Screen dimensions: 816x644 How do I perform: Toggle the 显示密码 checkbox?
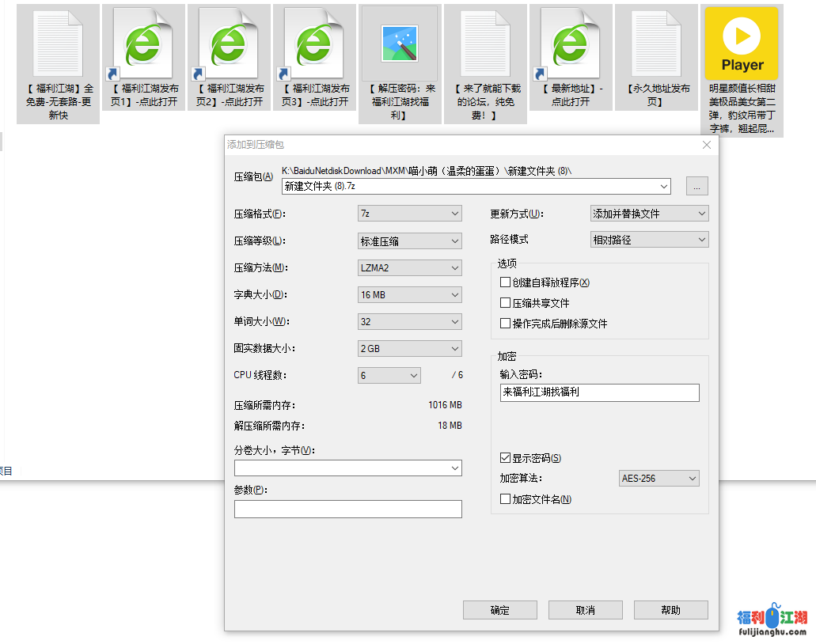coord(506,458)
